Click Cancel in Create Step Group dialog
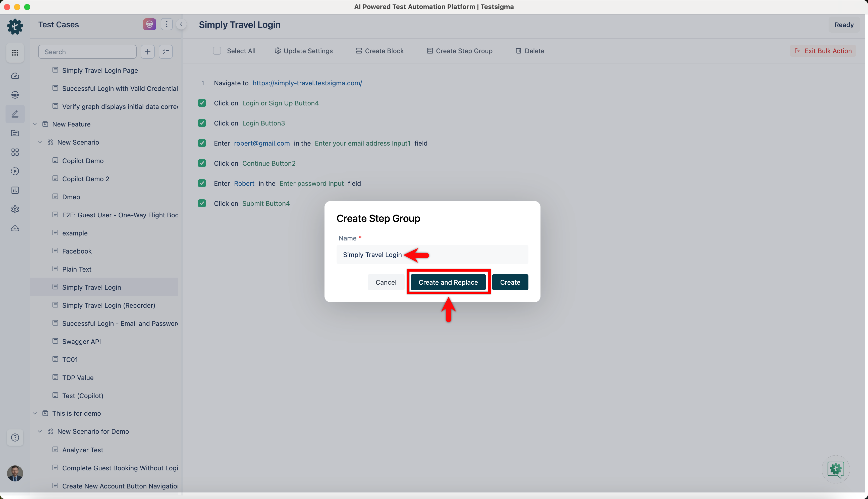 (x=386, y=282)
